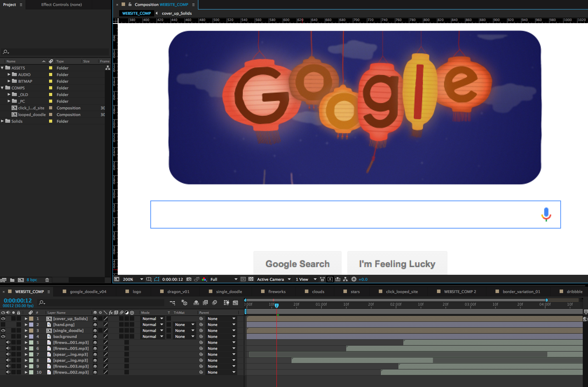Toggle the transparency grid checkerboard icon
Image resolution: width=588 pixels, height=387 pixels.
(251, 279)
